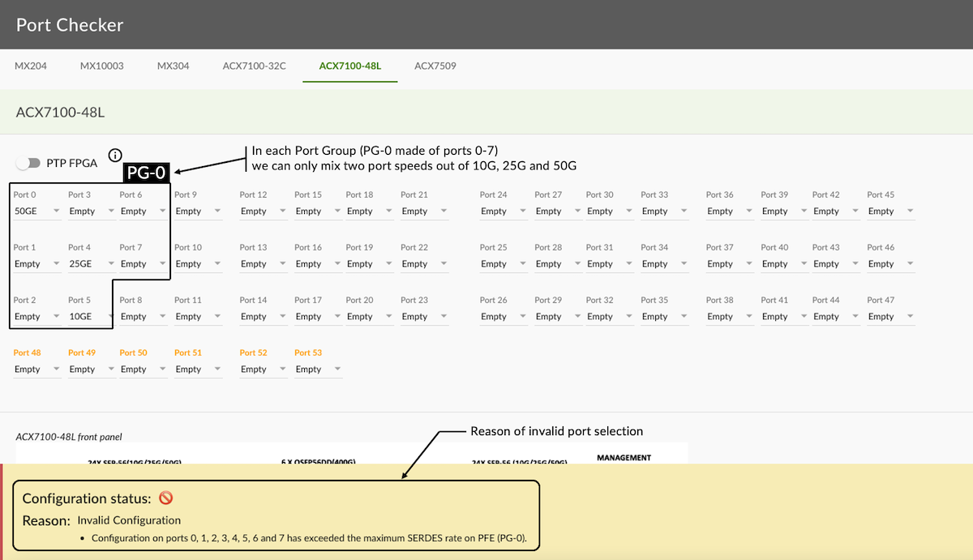Click the Port Checker header title

tap(70, 24)
